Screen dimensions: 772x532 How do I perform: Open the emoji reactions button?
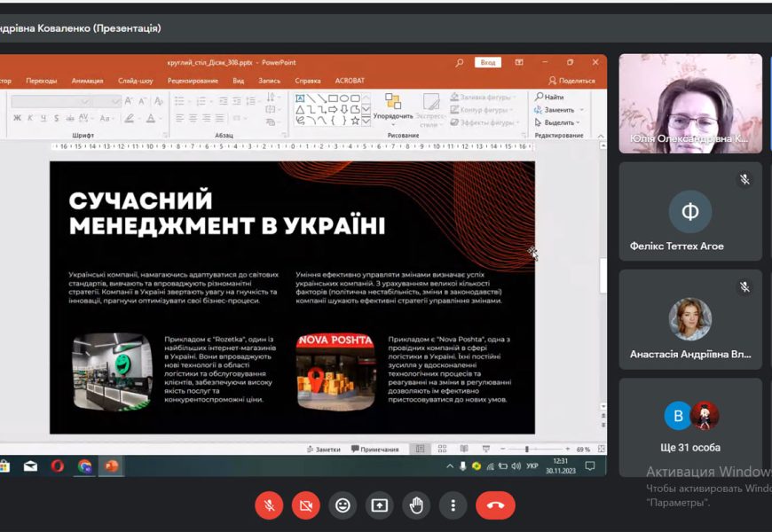pyautogui.click(x=343, y=505)
